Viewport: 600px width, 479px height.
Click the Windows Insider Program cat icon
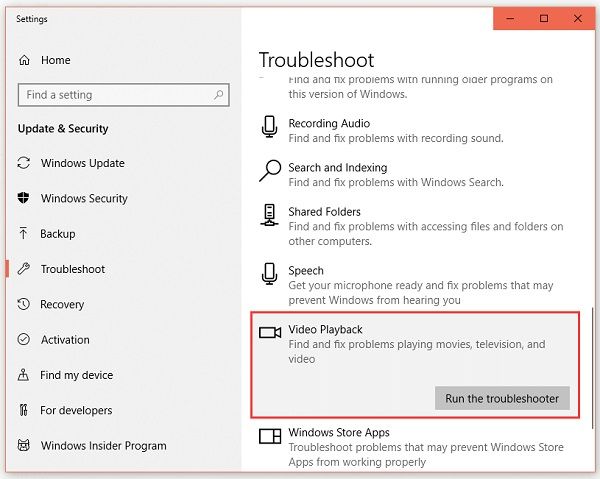click(24, 445)
